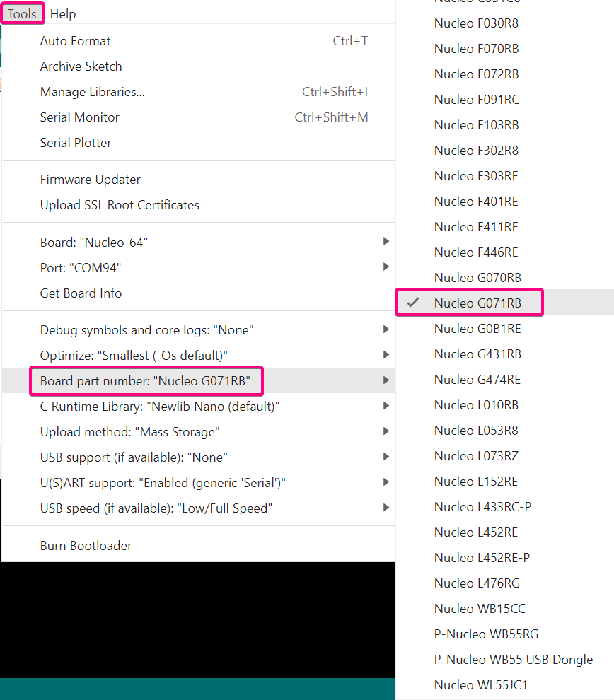Screen dimensions: 614x700
Task: Select Nucleo F302R8 board part
Action: [x=504, y=151]
